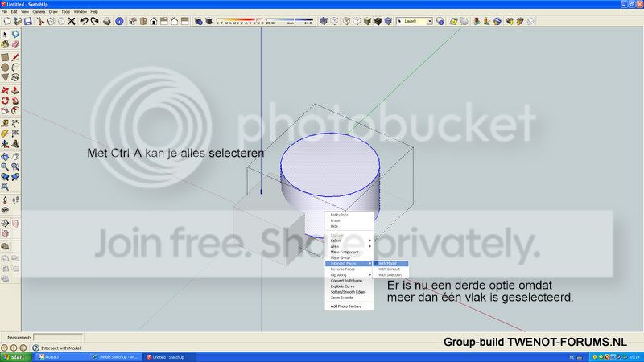Toggle X-ray face style
Screen dimensions: 644x362
[x=324, y=21]
